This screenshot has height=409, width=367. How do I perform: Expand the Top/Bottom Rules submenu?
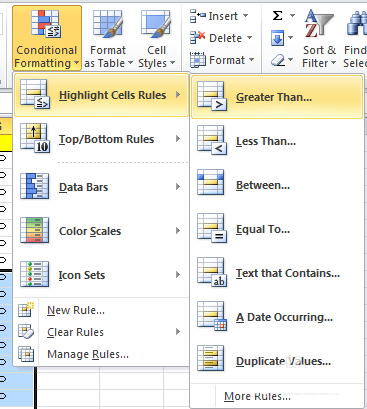[x=101, y=139]
